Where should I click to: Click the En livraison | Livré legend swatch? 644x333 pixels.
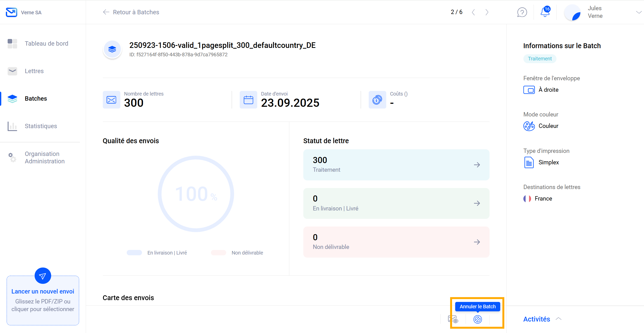(x=134, y=253)
